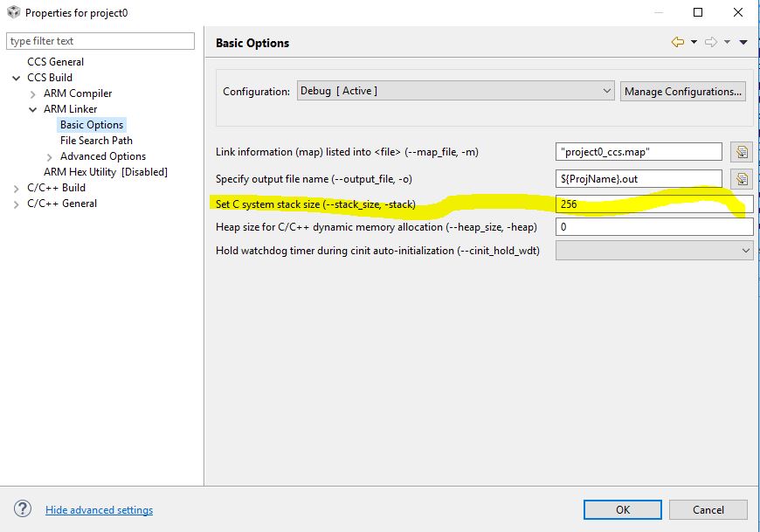
Task: Click browse icon next to output file field
Action: coord(742,179)
